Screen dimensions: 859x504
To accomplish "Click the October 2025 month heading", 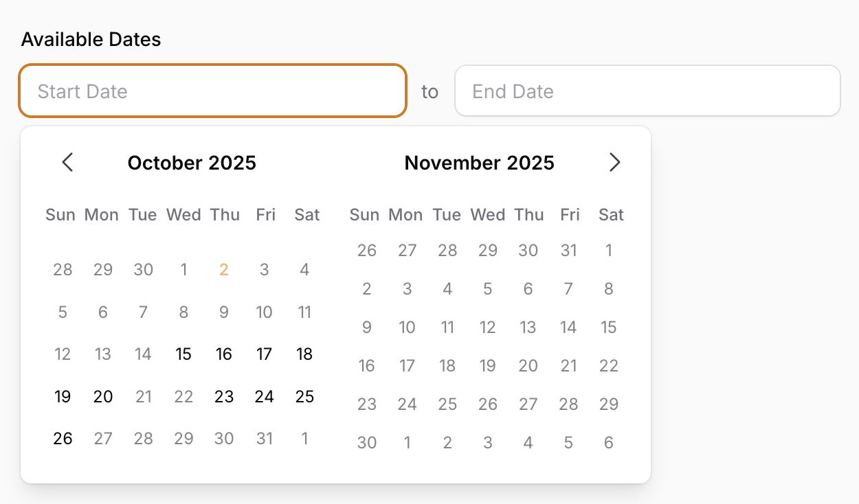I will [x=192, y=163].
